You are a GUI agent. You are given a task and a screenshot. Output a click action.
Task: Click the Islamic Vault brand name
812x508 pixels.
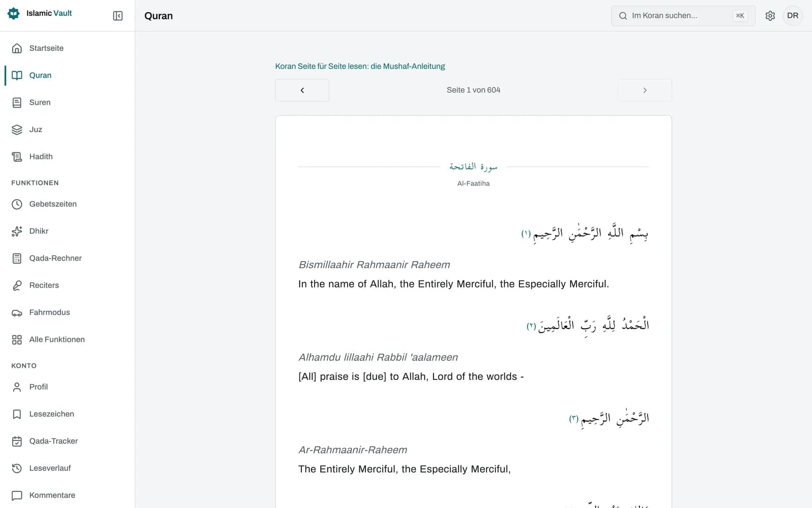point(49,13)
